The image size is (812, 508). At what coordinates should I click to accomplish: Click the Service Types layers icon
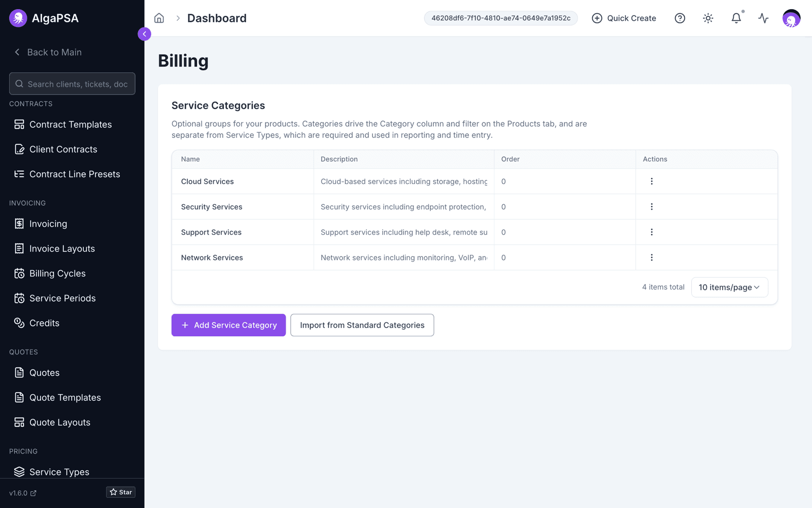tap(19, 472)
